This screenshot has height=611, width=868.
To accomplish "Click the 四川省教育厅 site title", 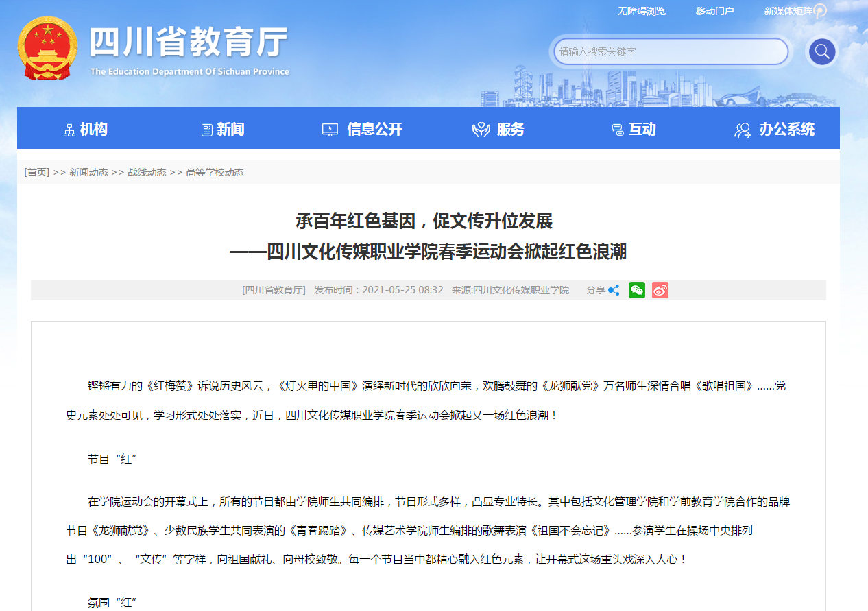I will pyautogui.click(x=189, y=43).
